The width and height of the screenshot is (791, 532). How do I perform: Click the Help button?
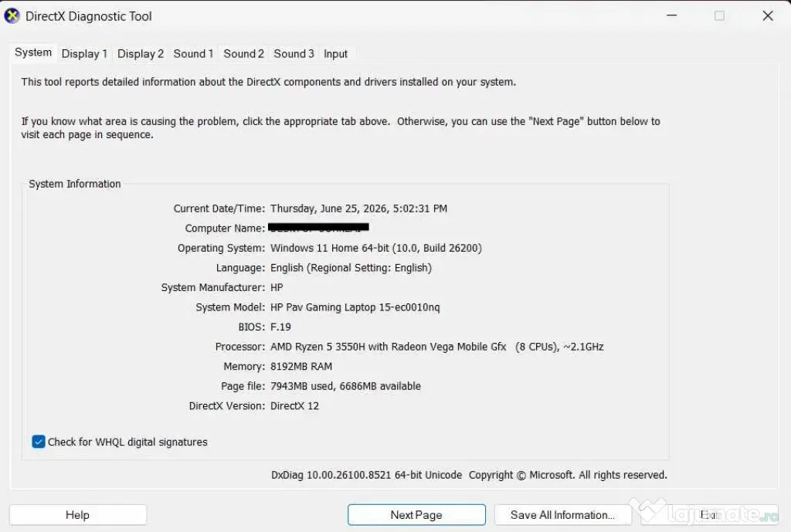click(x=78, y=515)
